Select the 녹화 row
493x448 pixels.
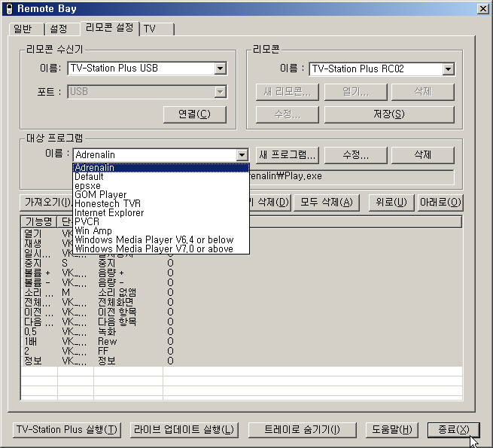pyautogui.click(x=242, y=331)
